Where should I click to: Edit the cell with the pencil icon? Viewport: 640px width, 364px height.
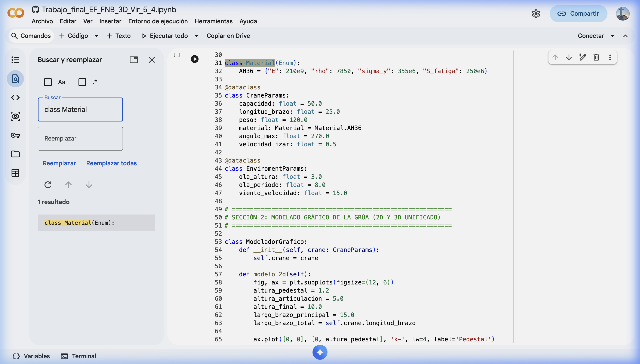(582, 57)
